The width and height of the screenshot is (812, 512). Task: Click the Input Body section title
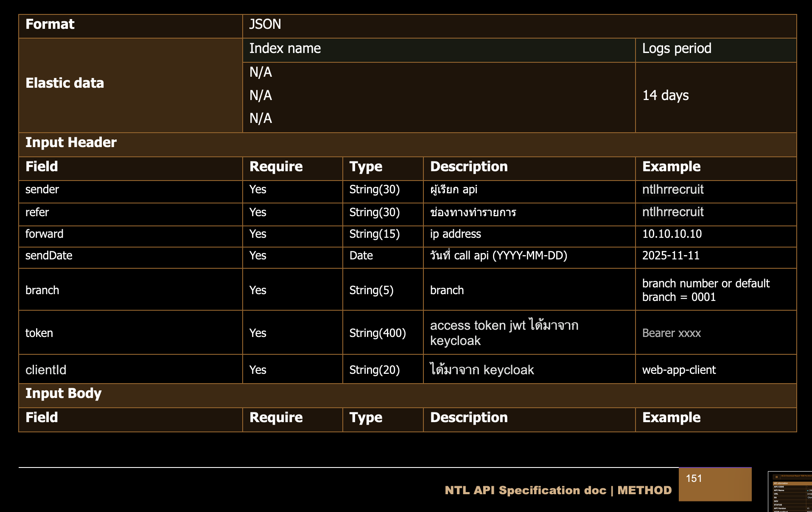point(64,394)
